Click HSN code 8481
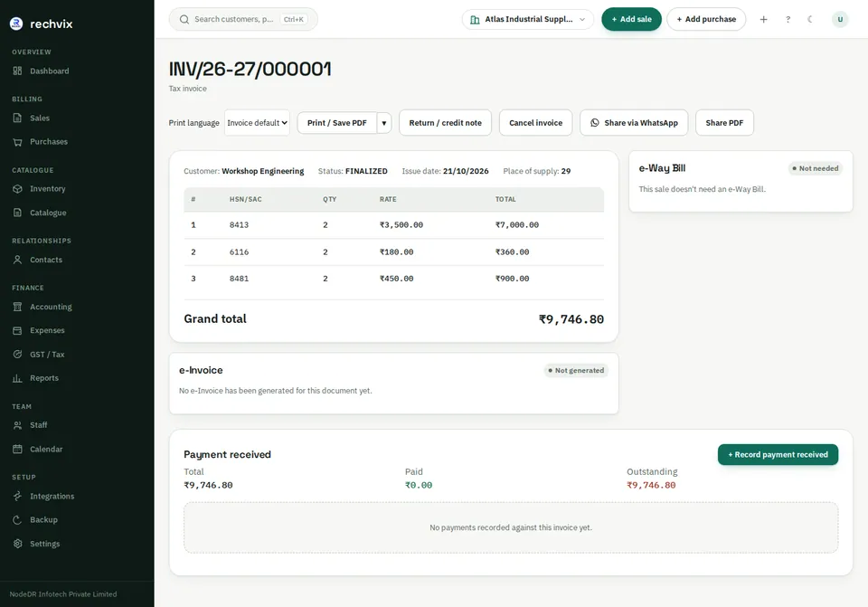This screenshot has width=868, height=607. (x=239, y=279)
